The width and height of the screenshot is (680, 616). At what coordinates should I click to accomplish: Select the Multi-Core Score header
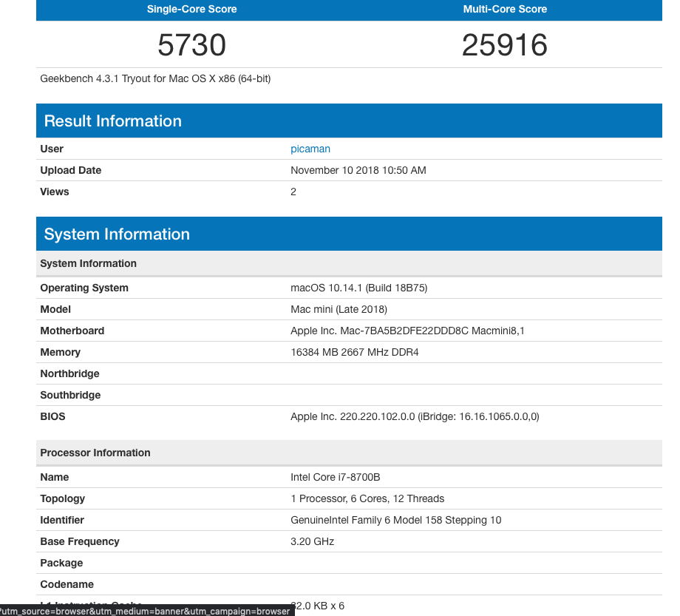505,9
